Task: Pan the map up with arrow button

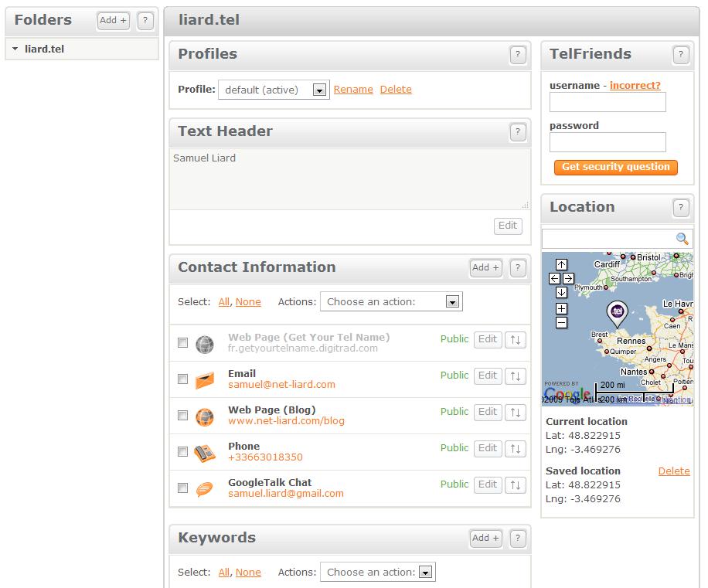Action: 561,265
